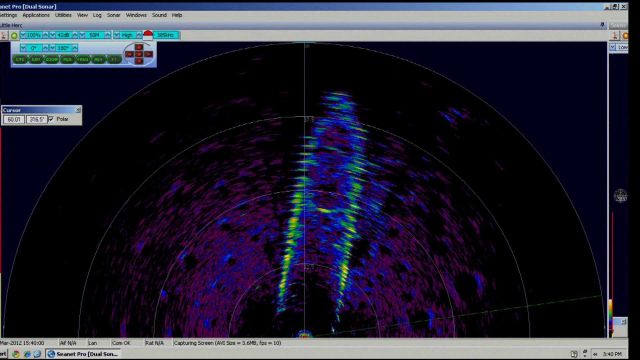Lower the High resolution setting with down arrow
640x360 pixels.
click(x=117, y=35)
